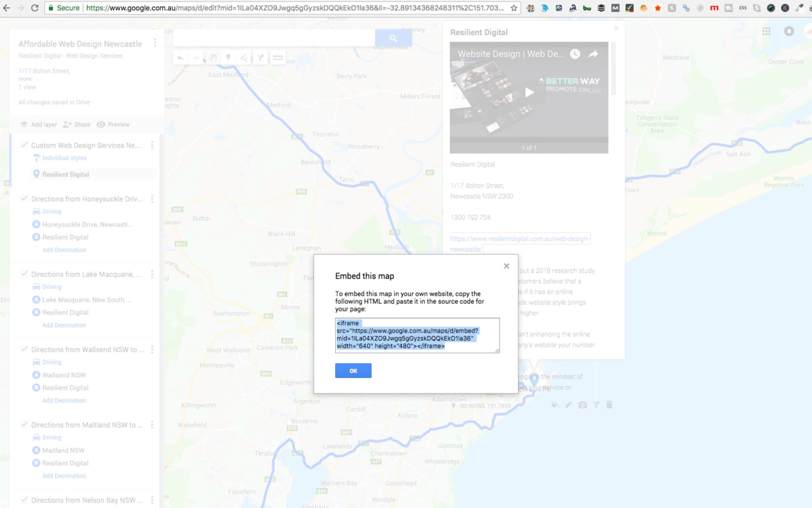
Task: Toggle Directions from Nelson Bay NSW layer checkbox
Action: pyautogui.click(x=25, y=500)
